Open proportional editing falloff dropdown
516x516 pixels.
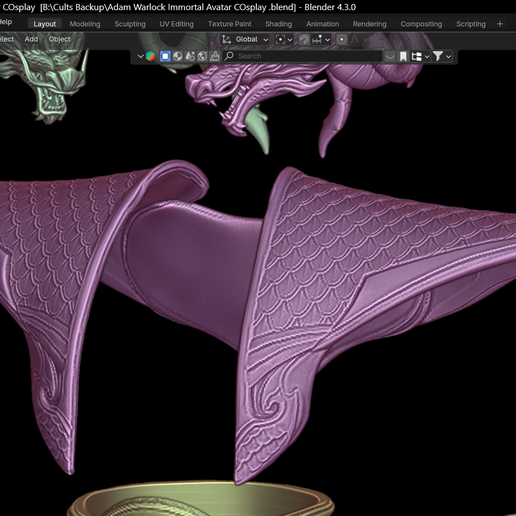point(359,40)
